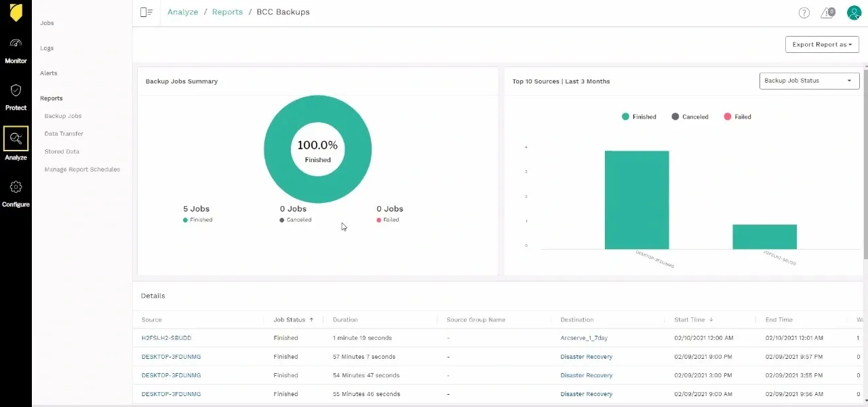Open the Export Report as dropdown
Viewport: 868px width, 407px height.
coord(822,45)
